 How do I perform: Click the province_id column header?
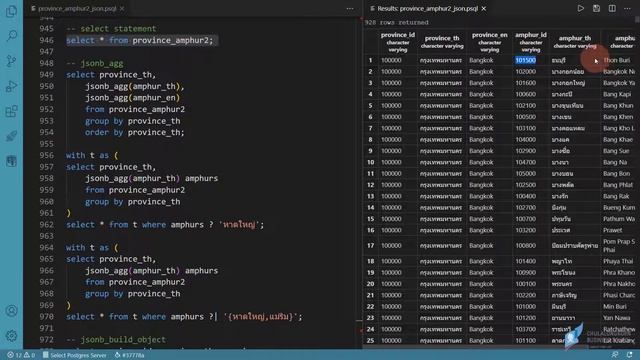(x=398, y=42)
